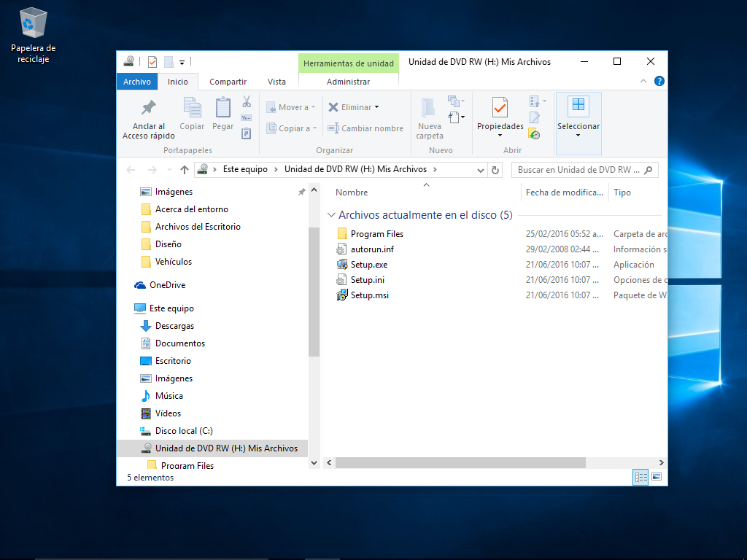Click the horizontal scrollbar in file list
Screen dimensions: 747x560
click(460, 462)
